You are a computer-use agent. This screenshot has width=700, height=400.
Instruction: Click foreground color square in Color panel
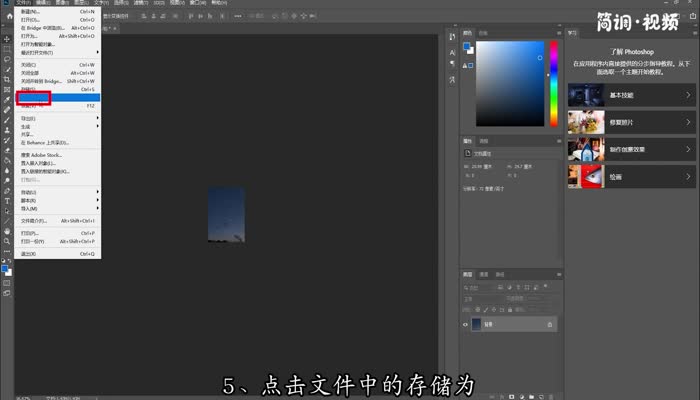pos(467,47)
